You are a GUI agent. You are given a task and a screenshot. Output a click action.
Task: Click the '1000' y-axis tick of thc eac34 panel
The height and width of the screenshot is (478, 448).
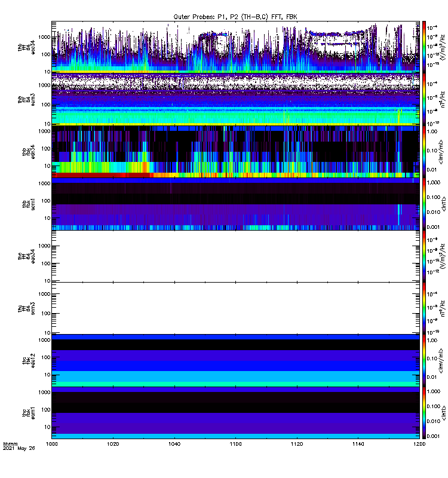coord(44,246)
